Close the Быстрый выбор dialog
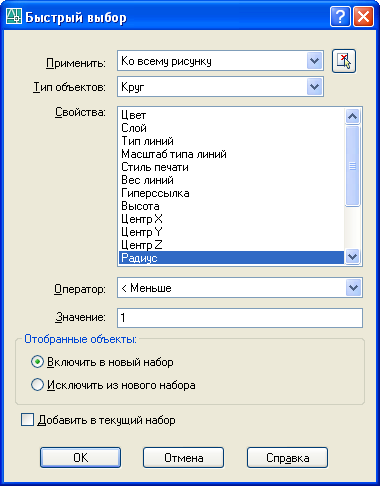This screenshot has width=380, height=486. (363, 17)
